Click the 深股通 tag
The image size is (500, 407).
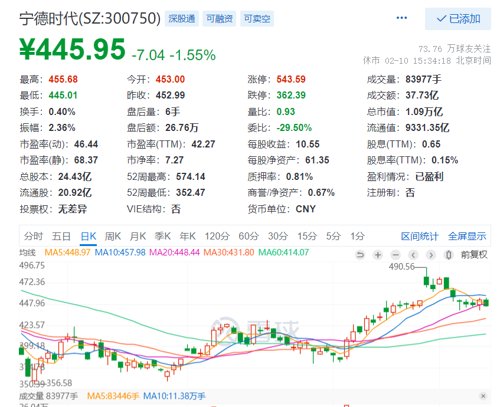[182, 19]
